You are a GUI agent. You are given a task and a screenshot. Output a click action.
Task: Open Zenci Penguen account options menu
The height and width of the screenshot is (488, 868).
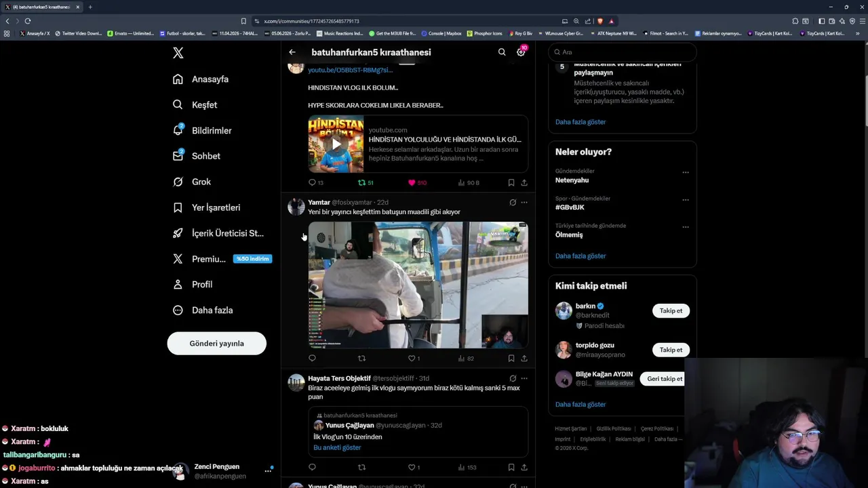[268, 470]
